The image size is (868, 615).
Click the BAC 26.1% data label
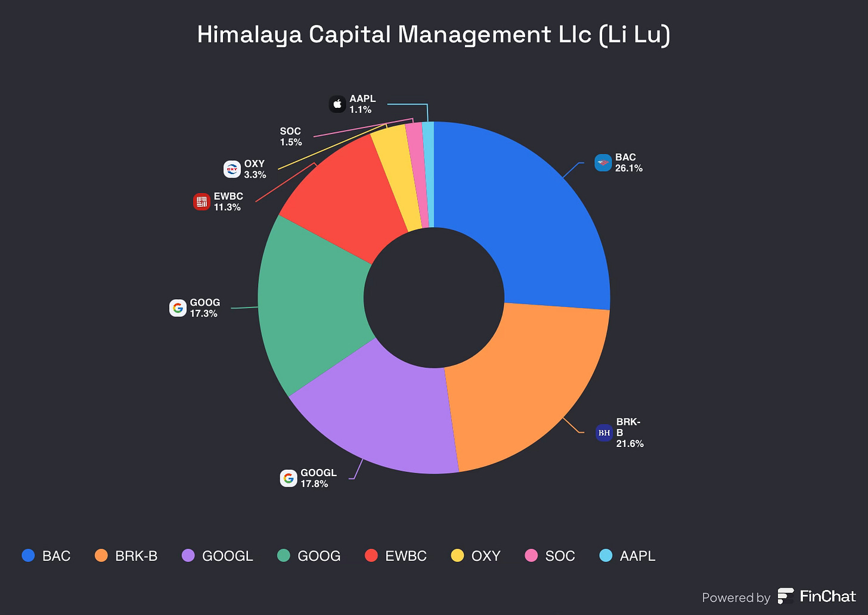[629, 163]
